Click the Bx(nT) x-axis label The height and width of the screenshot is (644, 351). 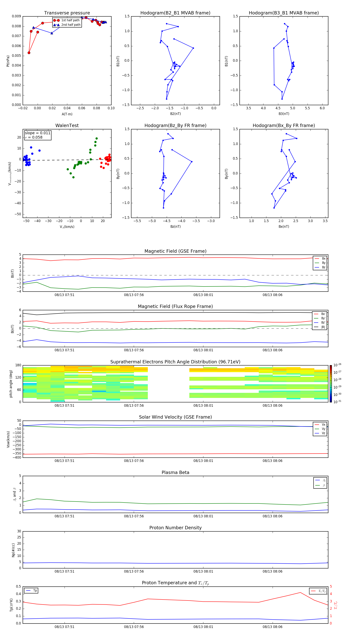click(284, 227)
